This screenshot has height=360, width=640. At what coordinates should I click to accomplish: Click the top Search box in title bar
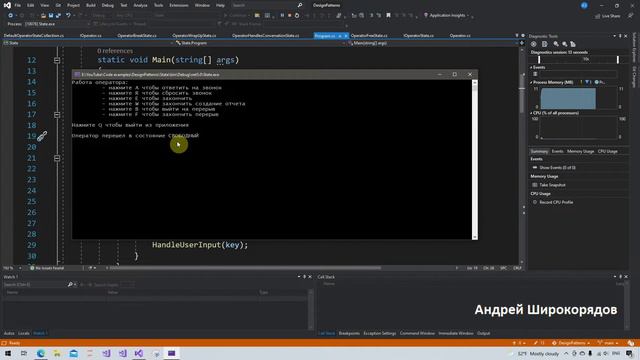(267, 5)
